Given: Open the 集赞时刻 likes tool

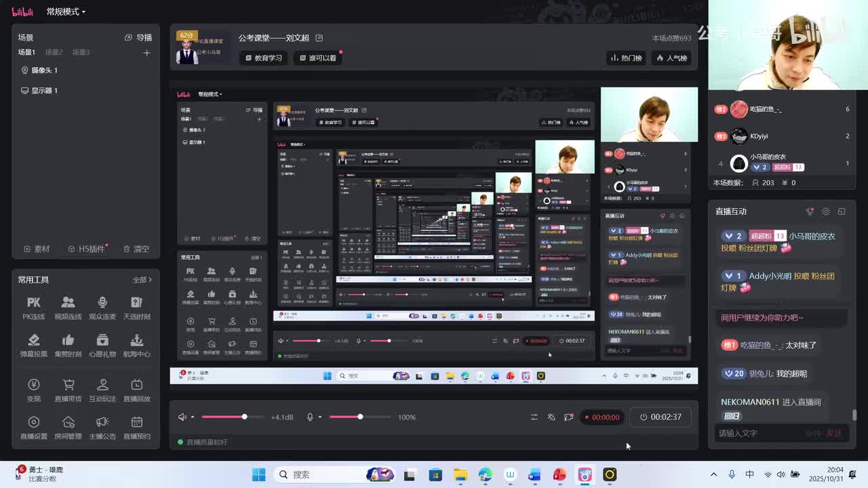Looking at the screenshot, I should pos(68,345).
